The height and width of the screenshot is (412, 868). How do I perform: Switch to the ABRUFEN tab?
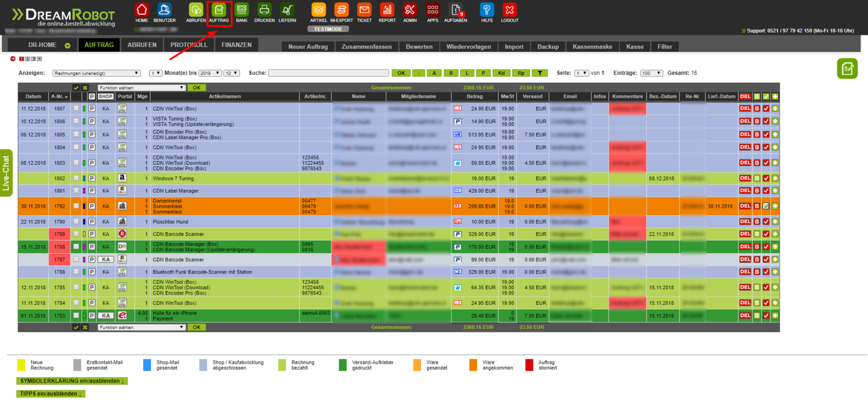[142, 45]
